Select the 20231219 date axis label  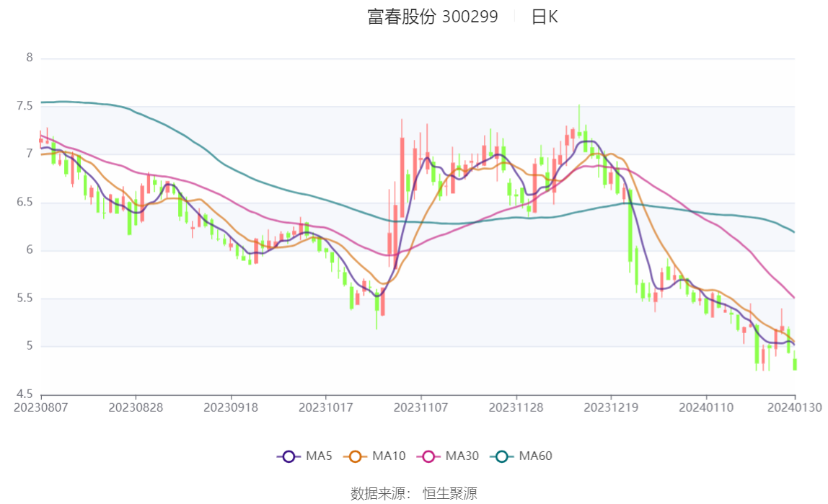coord(611,408)
